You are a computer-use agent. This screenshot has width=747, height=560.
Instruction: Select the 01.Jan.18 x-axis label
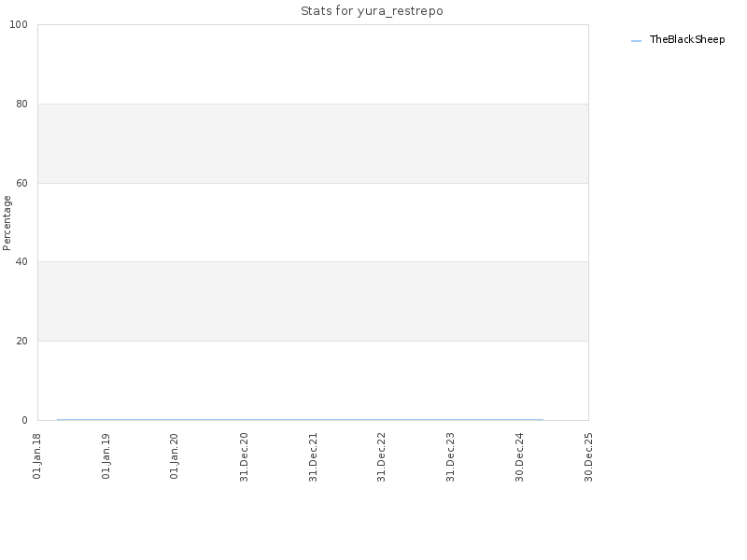36,455
